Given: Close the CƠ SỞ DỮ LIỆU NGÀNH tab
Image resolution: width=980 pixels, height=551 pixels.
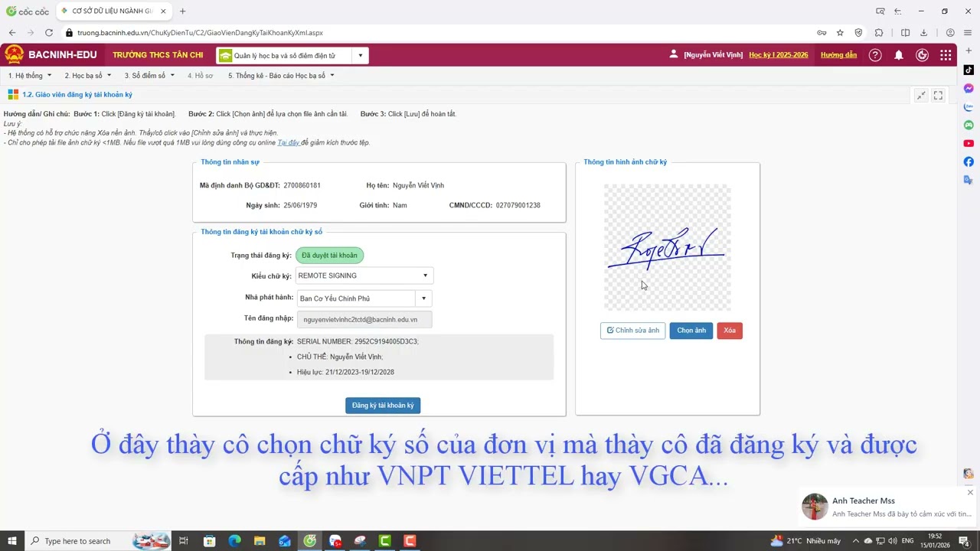Looking at the screenshot, I should pyautogui.click(x=163, y=11).
